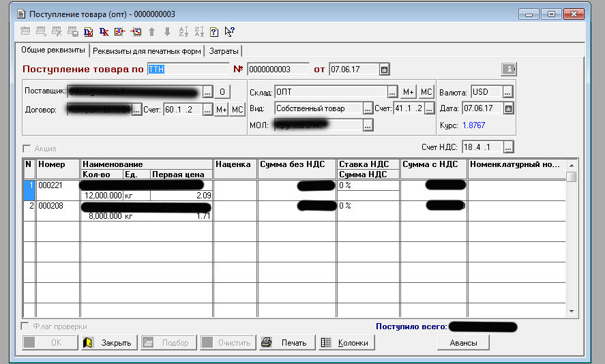
Task: Click the sort ascending A-Z toolbar icon
Action: [183, 31]
